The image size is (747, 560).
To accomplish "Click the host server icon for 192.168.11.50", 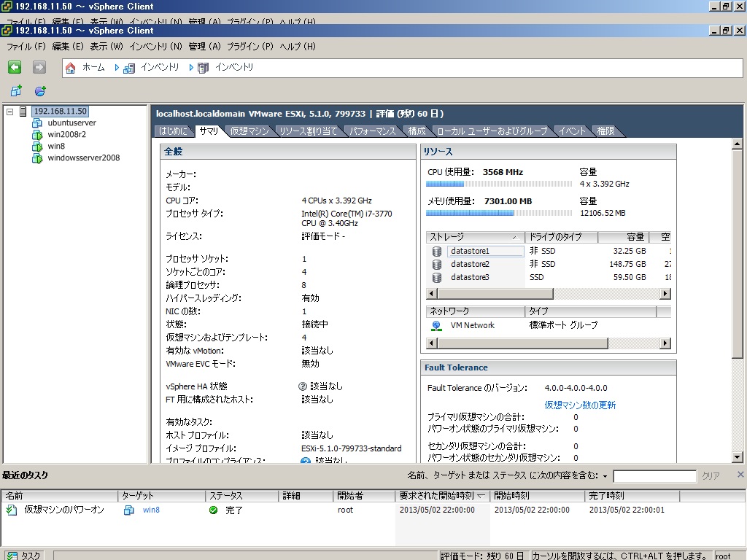I will pyautogui.click(x=23, y=112).
